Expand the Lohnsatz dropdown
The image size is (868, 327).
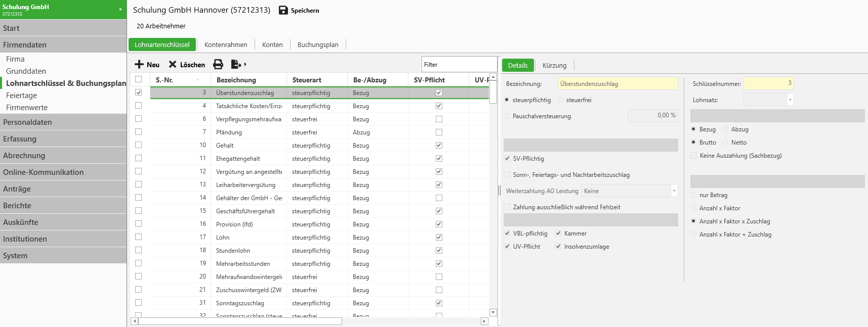pos(790,100)
